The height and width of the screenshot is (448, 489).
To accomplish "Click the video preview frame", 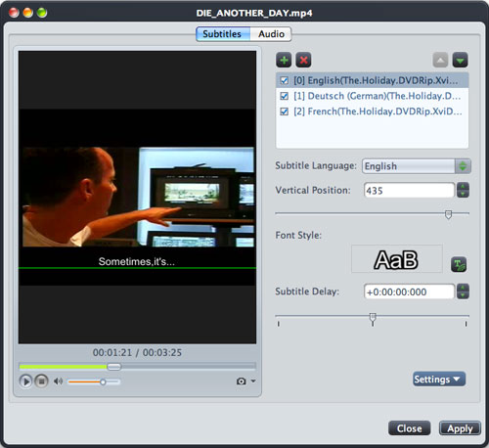I will [137, 198].
